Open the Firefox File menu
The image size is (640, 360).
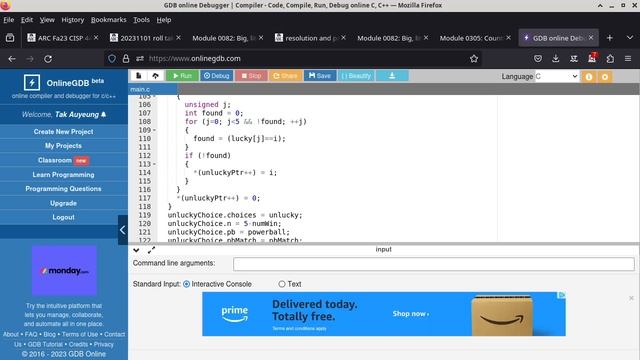9,20
